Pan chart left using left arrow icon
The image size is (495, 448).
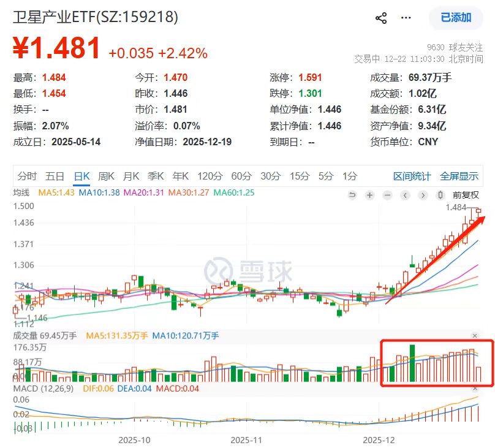(x=404, y=195)
